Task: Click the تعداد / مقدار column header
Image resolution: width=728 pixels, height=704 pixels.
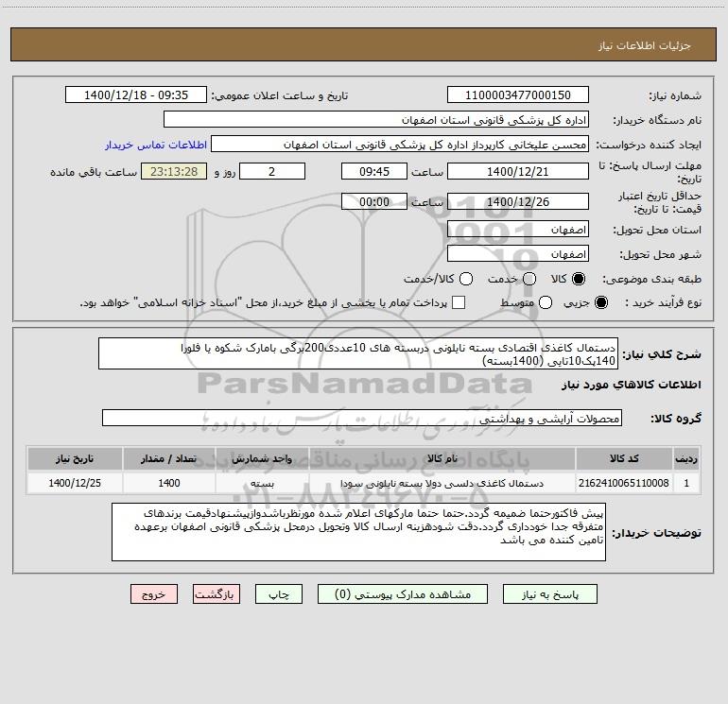Action: [169, 458]
